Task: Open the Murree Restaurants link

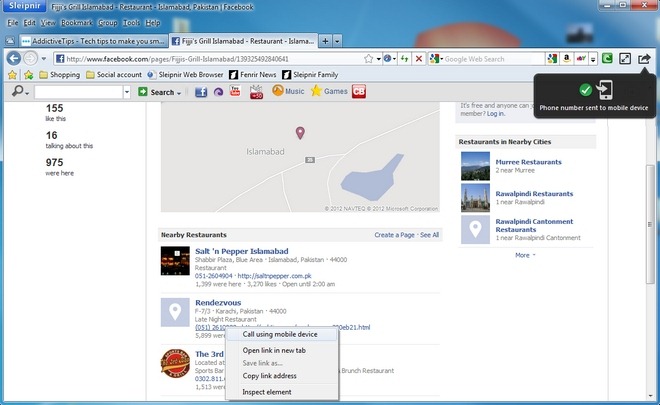Action: (x=528, y=162)
